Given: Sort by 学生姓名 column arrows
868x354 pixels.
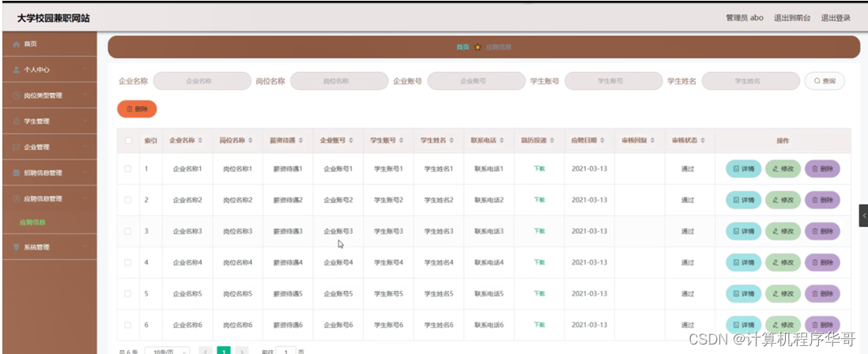Looking at the screenshot, I should 451,141.
